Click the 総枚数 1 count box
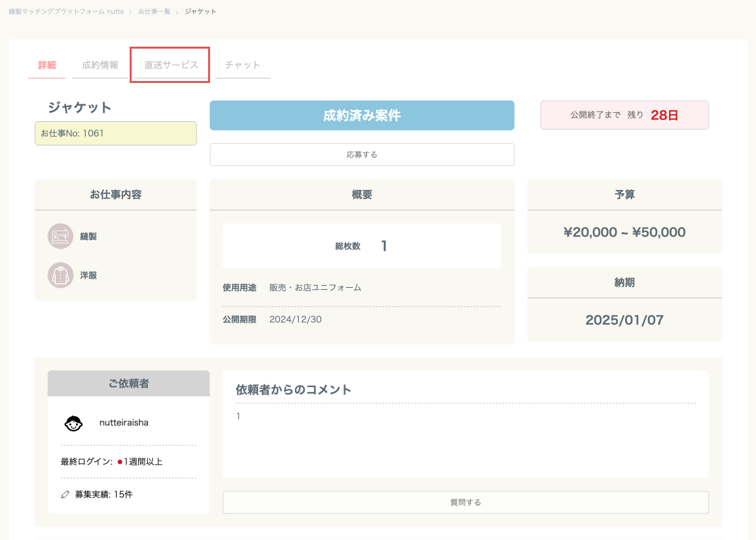 tap(362, 246)
